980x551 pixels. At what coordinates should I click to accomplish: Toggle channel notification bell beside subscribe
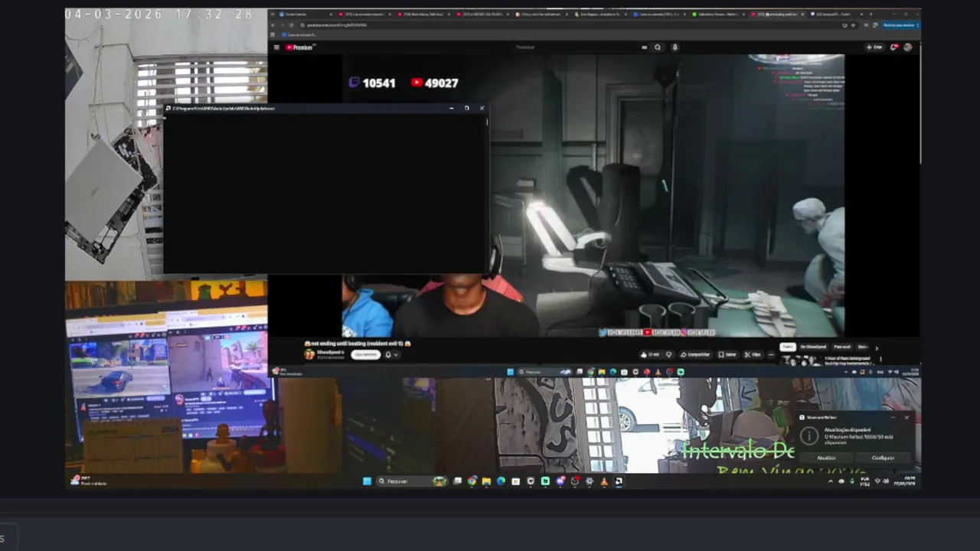coord(388,354)
